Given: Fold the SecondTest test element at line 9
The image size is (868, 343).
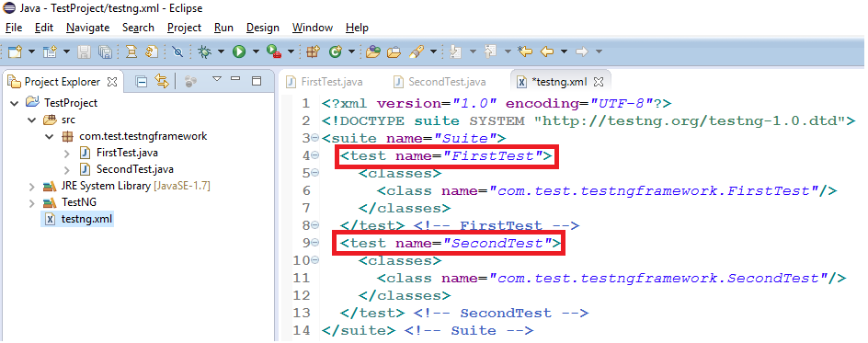Looking at the screenshot, I should pyautogui.click(x=315, y=243).
